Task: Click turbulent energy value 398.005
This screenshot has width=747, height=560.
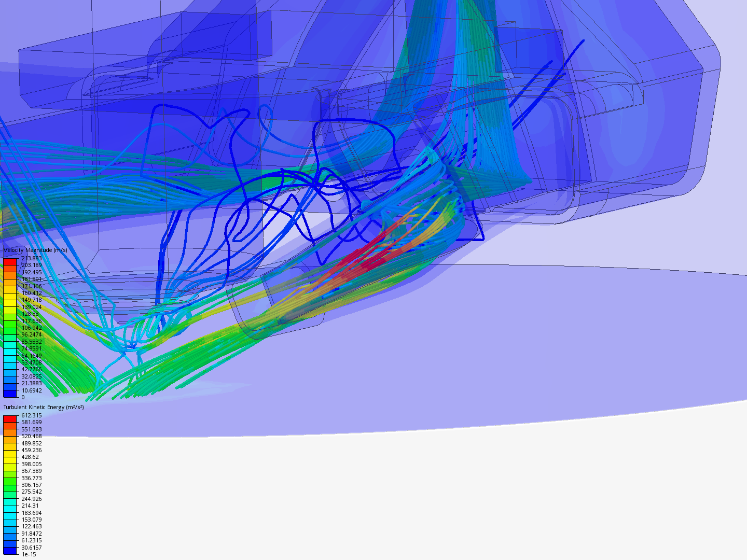Action: pyautogui.click(x=32, y=464)
